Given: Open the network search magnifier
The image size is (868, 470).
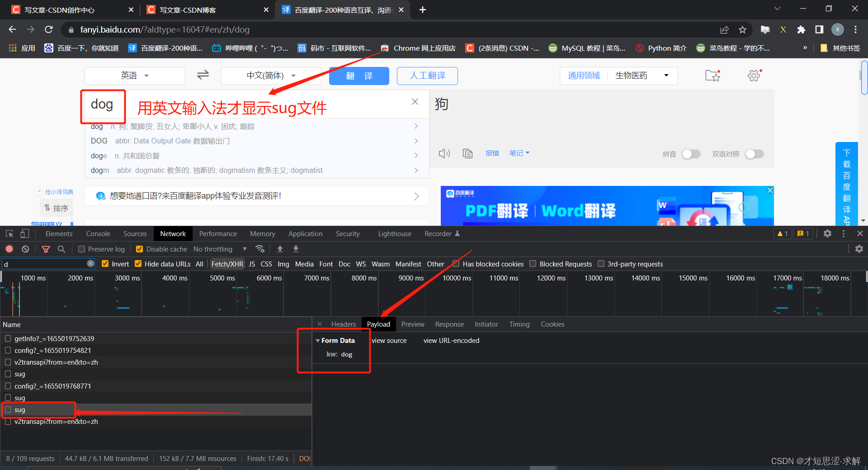Looking at the screenshot, I should 61,249.
